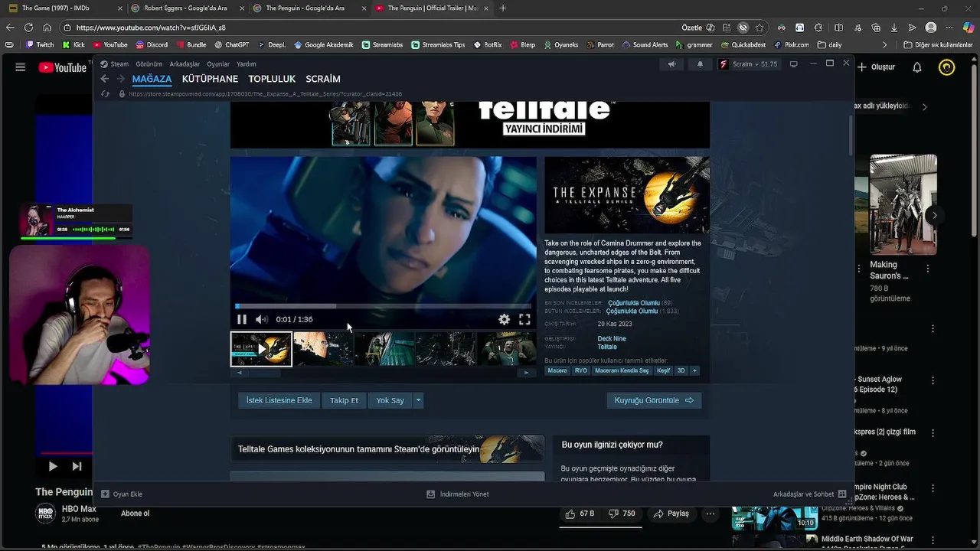Open Scraim account wallet dropdown
Screen dimensions: 980x551
tap(749, 64)
